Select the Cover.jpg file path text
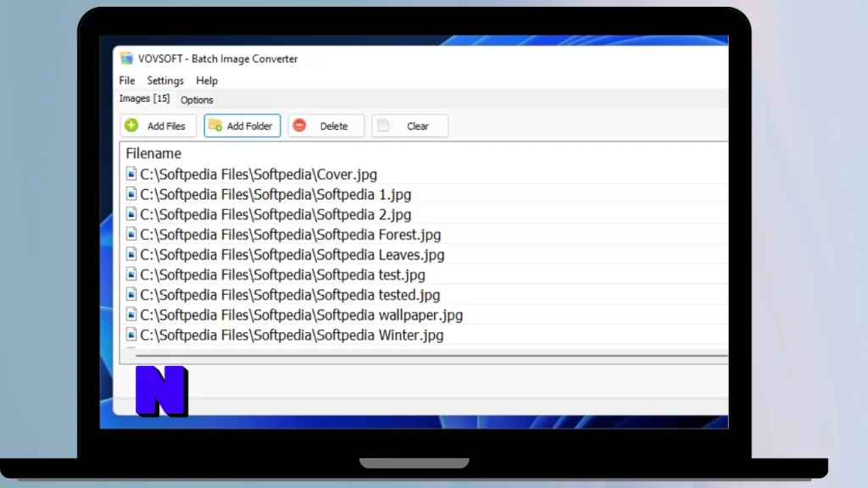 [259, 175]
